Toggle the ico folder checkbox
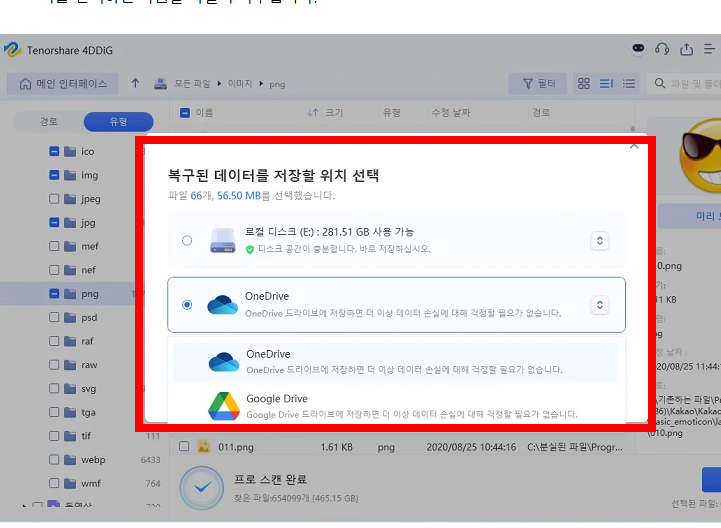The height and width of the screenshot is (528, 721). pos(54,151)
